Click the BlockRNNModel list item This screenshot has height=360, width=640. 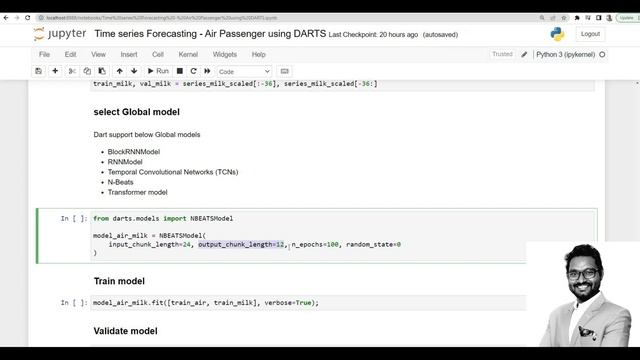134,152
